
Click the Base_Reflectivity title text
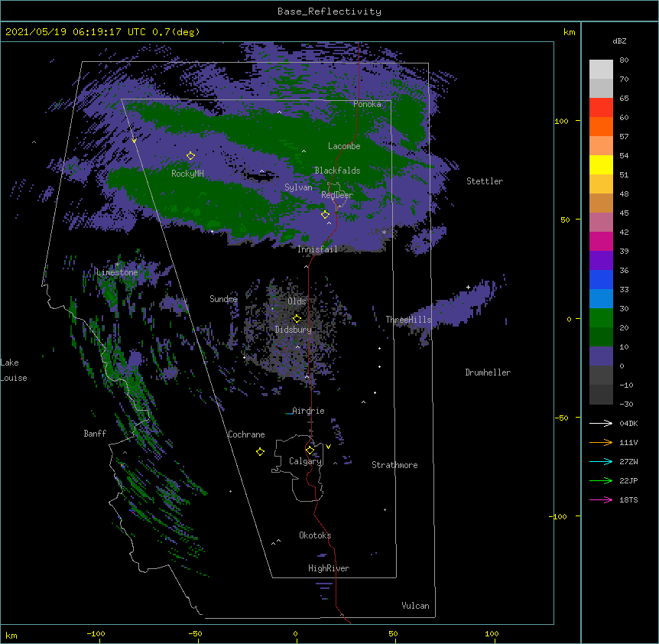(x=329, y=11)
